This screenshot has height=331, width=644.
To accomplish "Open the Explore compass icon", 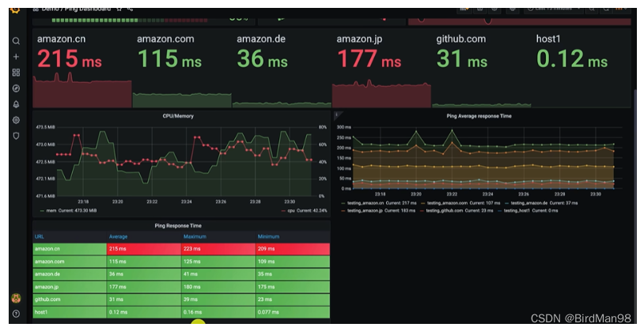I will point(16,88).
